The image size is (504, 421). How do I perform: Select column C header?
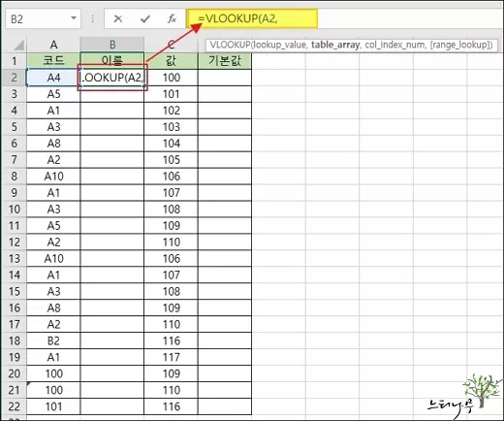point(171,45)
